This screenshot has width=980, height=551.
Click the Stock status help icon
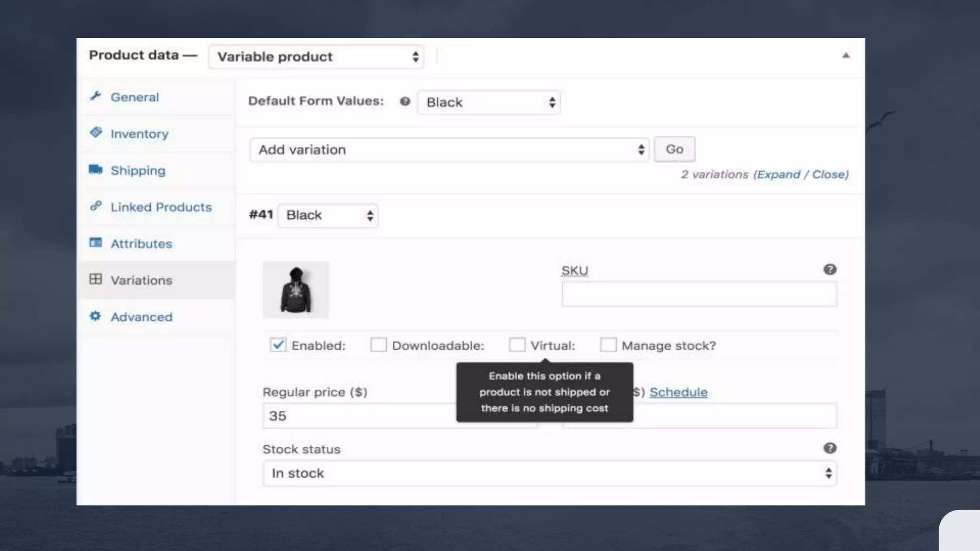(x=830, y=448)
